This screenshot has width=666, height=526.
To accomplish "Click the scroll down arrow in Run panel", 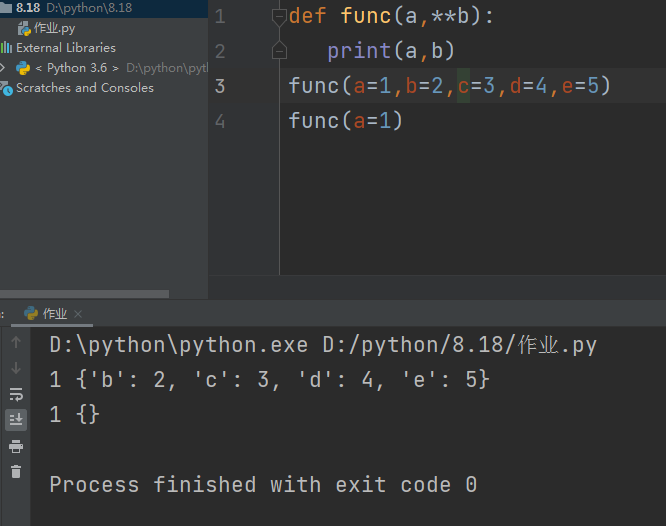I will click(x=16, y=369).
